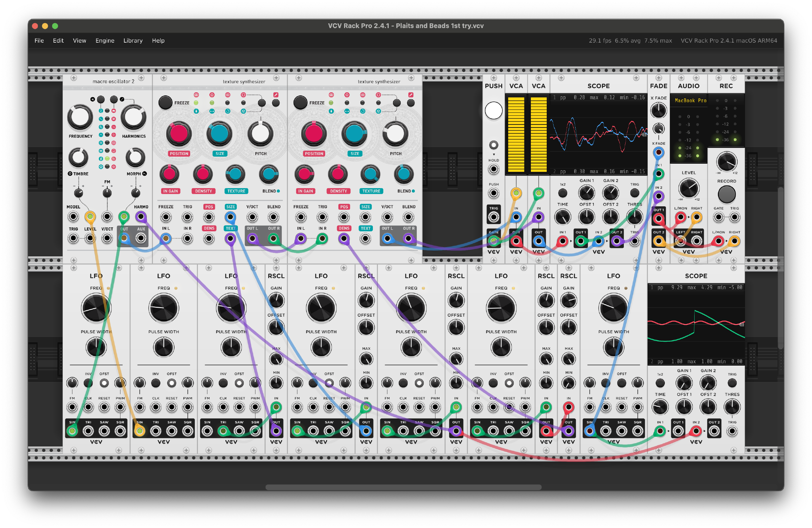The width and height of the screenshot is (812, 528).
Task: Click TEXTURE knob on right texture synthesizer
Action: click(370, 174)
